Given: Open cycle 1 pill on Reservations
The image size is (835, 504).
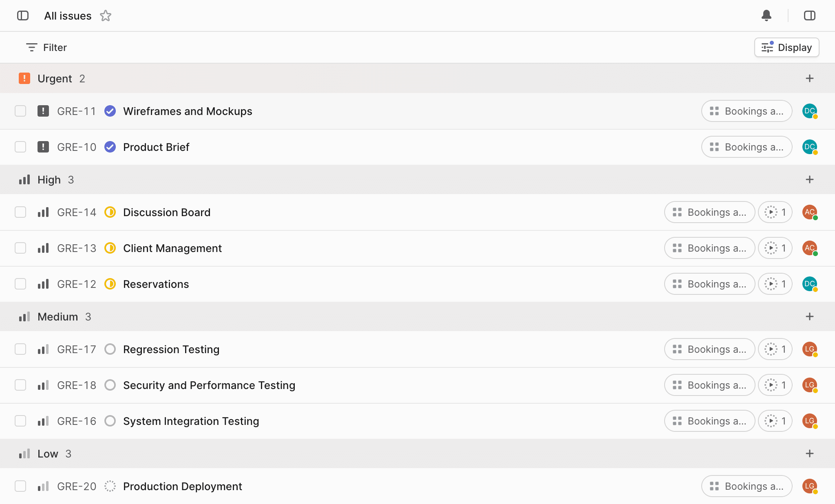Looking at the screenshot, I should [775, 284].
